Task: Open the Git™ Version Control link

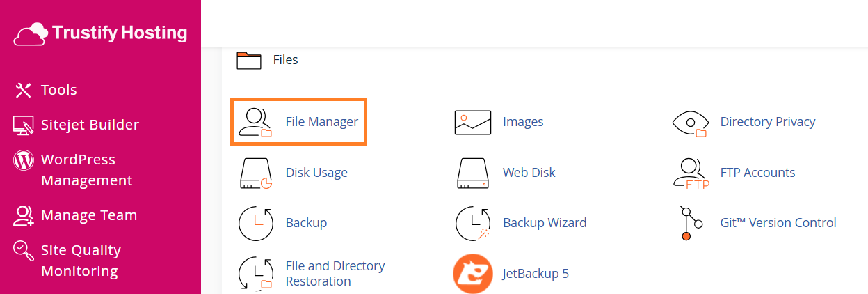Action: click(778, 223)
